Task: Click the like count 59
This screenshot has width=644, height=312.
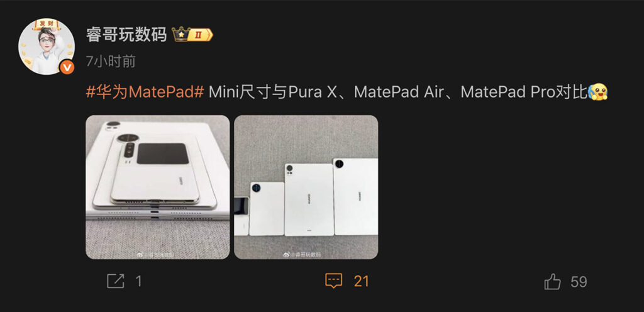Action: [x=579, y=282]
